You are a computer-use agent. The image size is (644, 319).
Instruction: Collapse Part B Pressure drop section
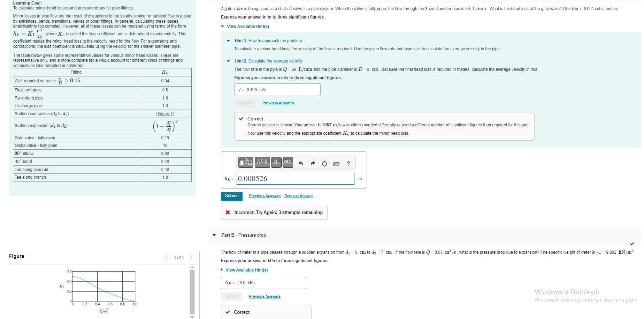click(x=214, y=235)
